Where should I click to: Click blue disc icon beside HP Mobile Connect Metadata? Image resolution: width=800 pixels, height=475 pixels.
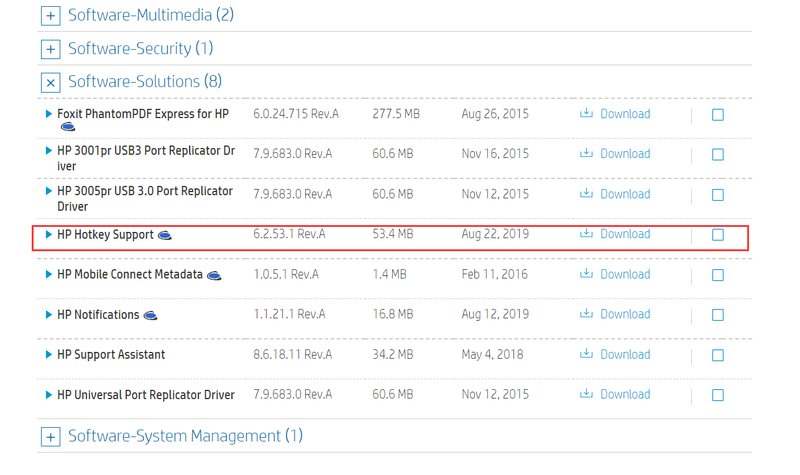[x=214, y=276]
